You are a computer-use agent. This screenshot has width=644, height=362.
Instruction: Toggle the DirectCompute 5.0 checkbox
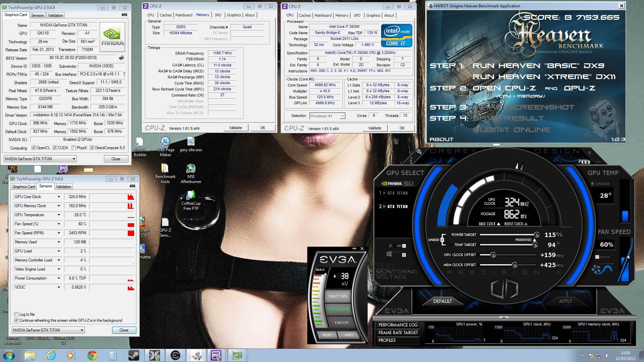[x=92, y=148]
